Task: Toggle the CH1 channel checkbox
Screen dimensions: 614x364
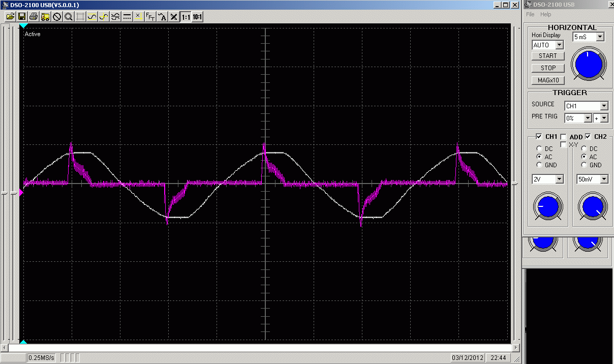Action: 539,137
